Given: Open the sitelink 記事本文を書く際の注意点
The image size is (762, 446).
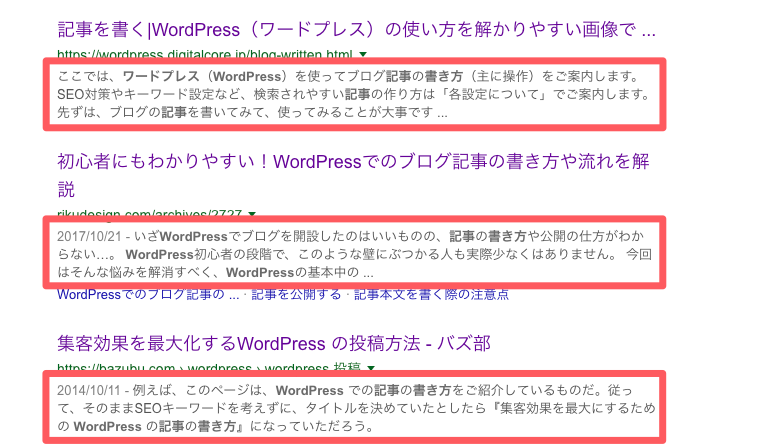Looking at the screenshot, I should tap(431, 295).
